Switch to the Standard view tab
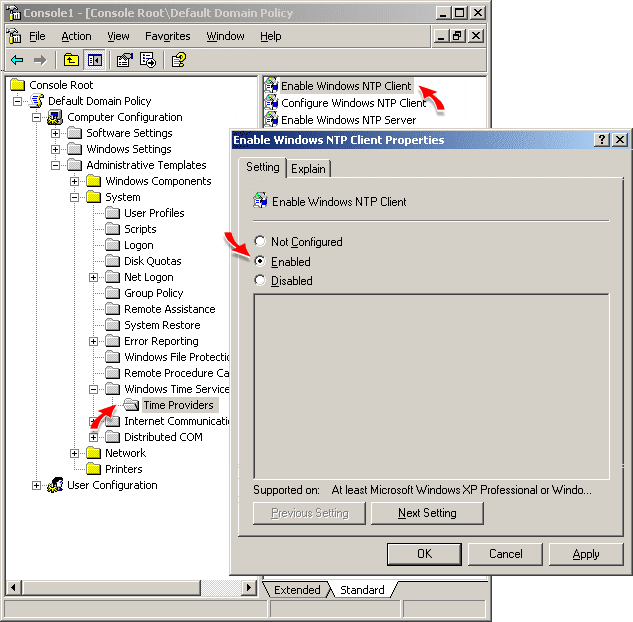 coord(362,590)
